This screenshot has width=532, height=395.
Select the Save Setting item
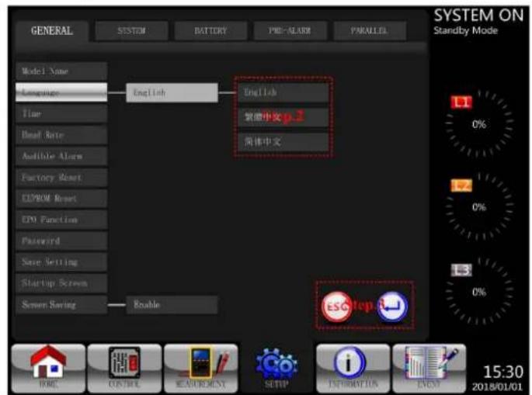point(61,262)
